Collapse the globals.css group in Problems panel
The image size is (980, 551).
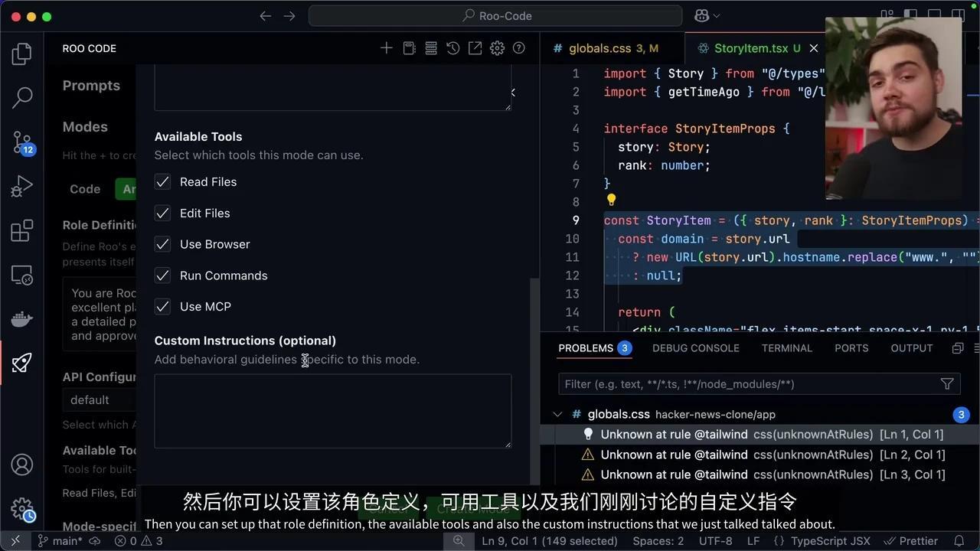coord(558,414)
